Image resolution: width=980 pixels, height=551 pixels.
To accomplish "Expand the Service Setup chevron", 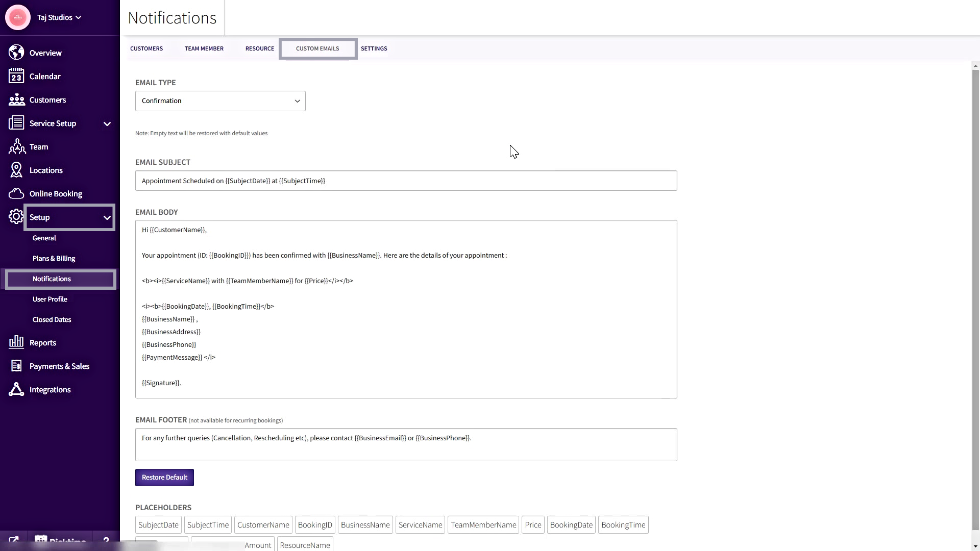I will tap(107, 124).
